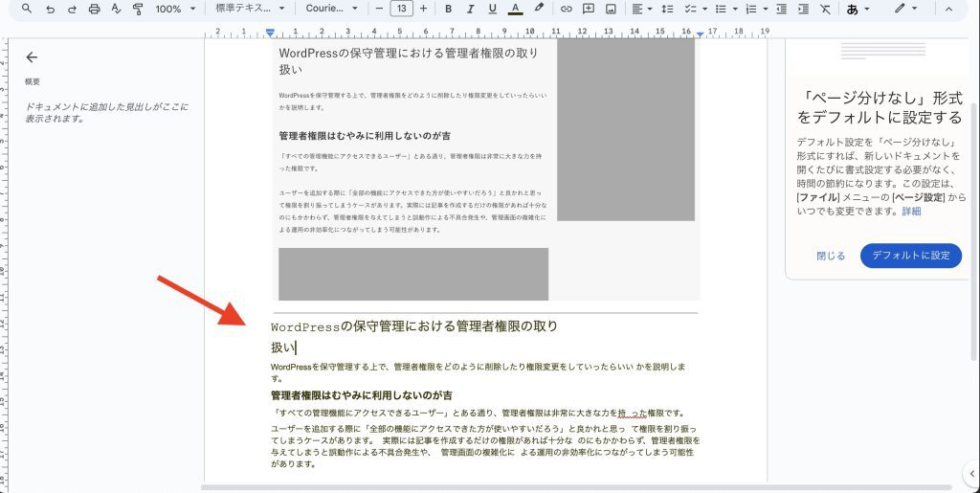Click the font size field showing 13
Image resolution: width=980 pixels, height=493 pixels.
[401, 9]
